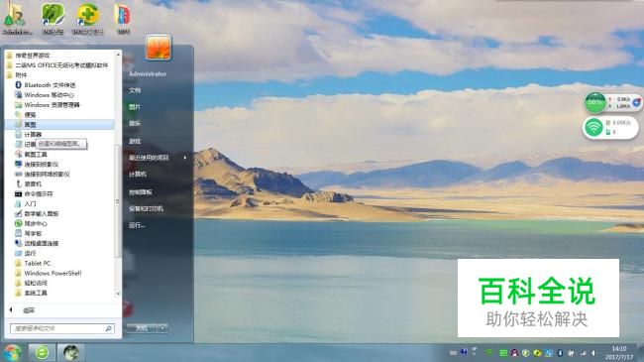
Task: Click QQ penguin tray icon
Action: coord(514,353)
